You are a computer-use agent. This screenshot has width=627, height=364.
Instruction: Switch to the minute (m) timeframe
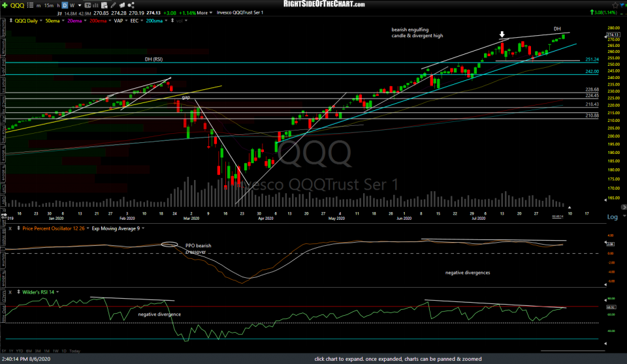click(x=39, y=6)
